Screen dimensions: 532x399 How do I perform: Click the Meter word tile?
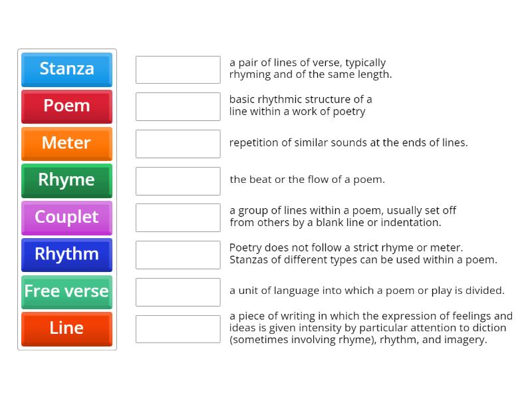pyautogui.click(x=66, y=144)
